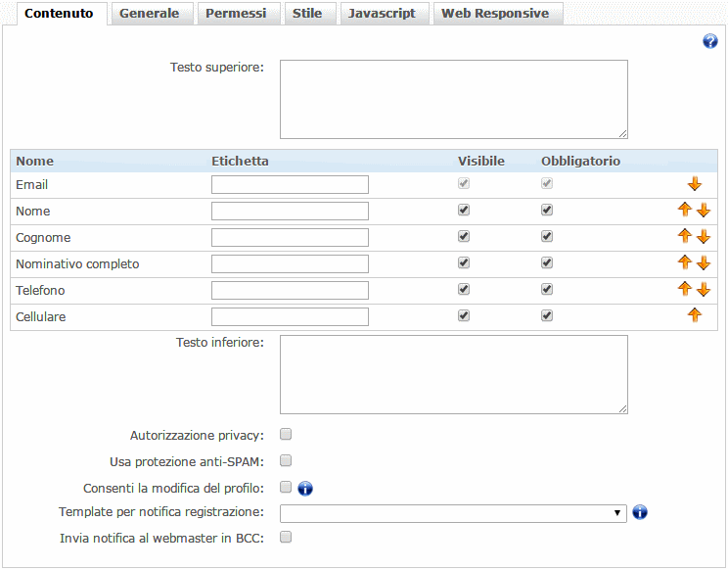Click the Etichetta column header

pos(240,161)
